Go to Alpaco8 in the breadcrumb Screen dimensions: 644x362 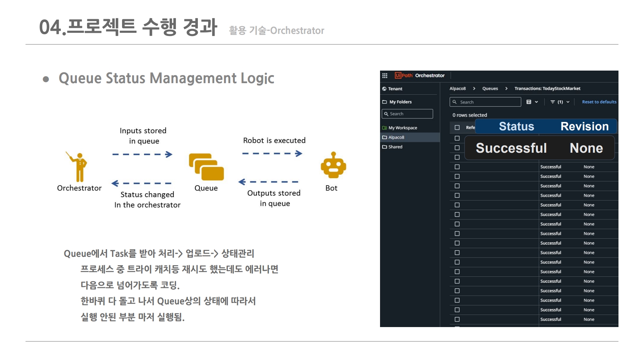pyautogui.click(x=458, y=88)
